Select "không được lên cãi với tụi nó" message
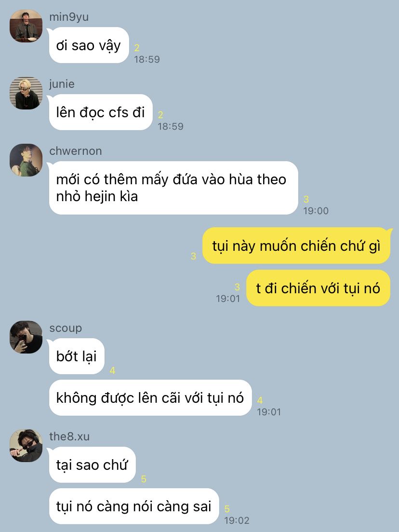399x532 pixels. [150, 397]
